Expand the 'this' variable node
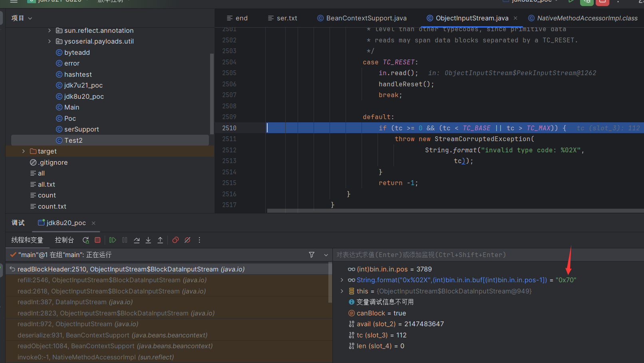644x363 pixels. pos(342,291)
